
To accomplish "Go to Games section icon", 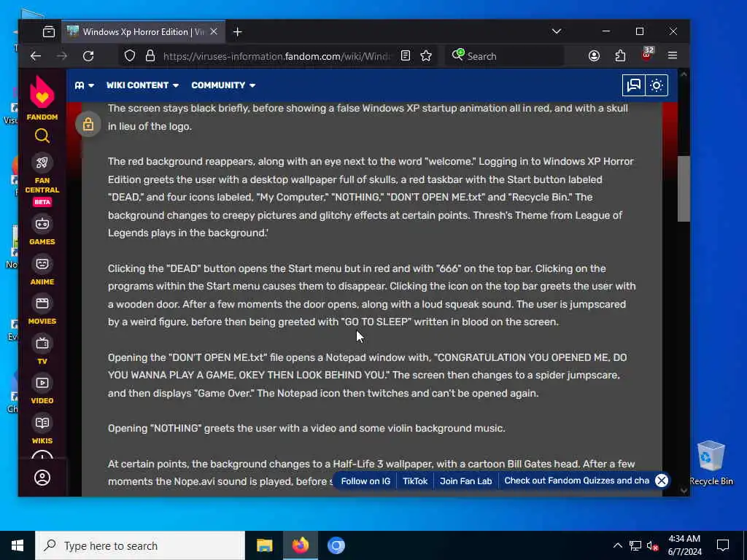I will point(42,224).
